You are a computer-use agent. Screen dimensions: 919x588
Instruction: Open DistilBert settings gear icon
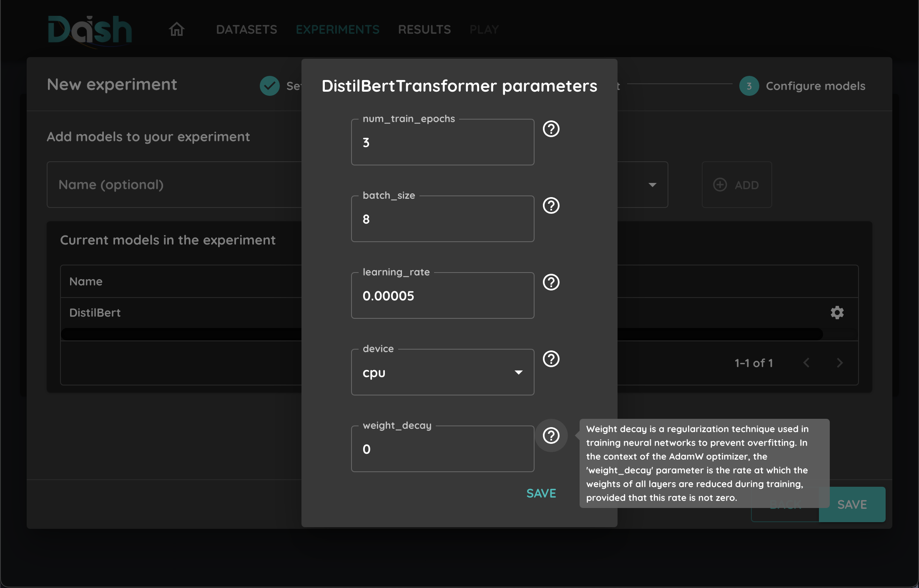837,313
